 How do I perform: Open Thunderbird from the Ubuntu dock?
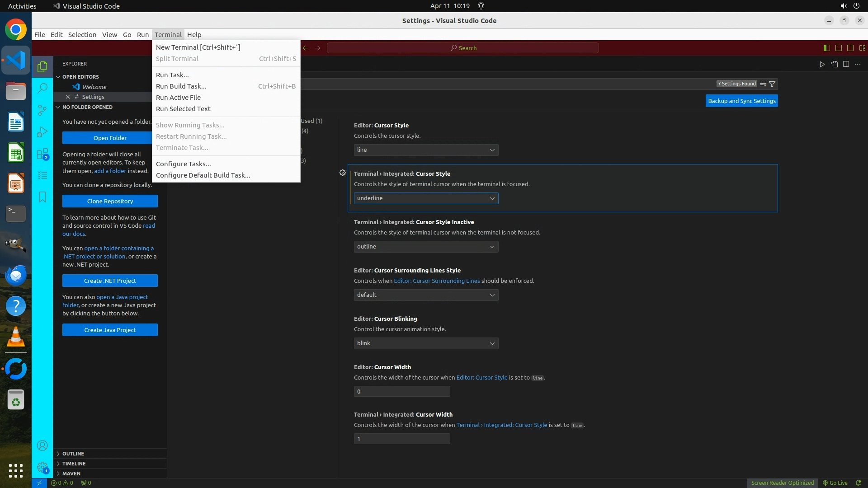pyautogui.click(x=16, y=275)
